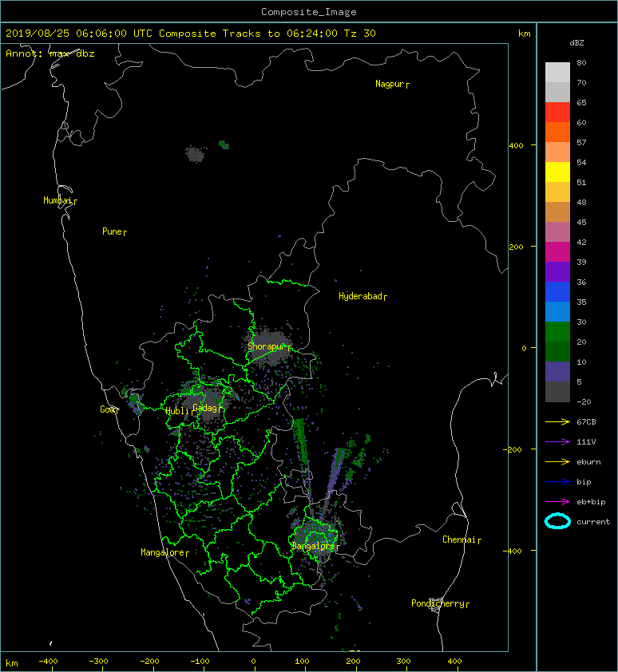
Task: Click the 65 dBZ red color swatch
Action: [557, 112]
